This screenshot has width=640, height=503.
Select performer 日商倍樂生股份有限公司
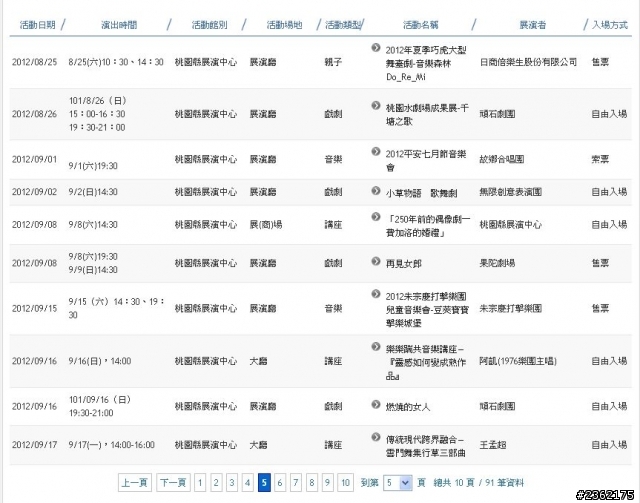tap(528, 62)
